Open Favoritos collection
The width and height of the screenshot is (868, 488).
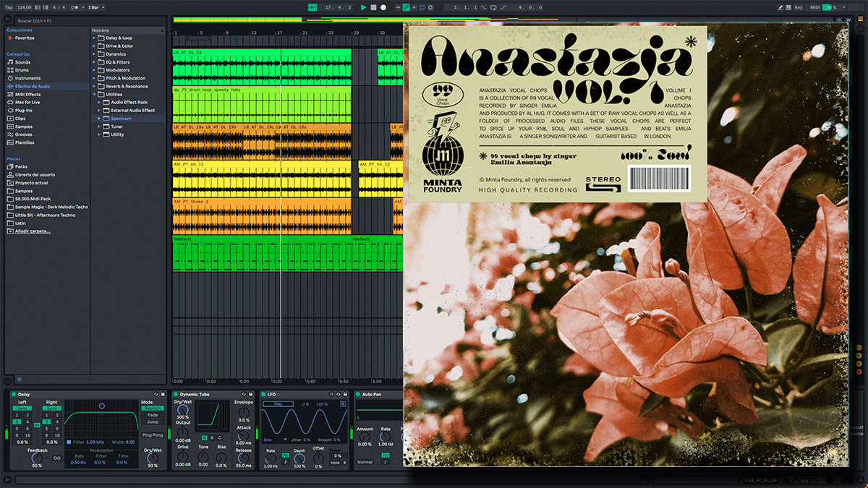click(x=25, y=38)
